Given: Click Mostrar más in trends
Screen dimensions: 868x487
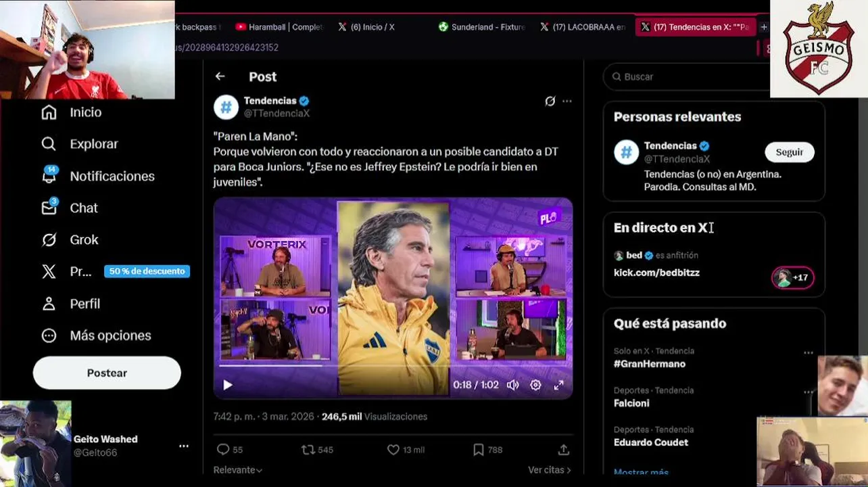Looking at the screenshot, I should 641,473.
